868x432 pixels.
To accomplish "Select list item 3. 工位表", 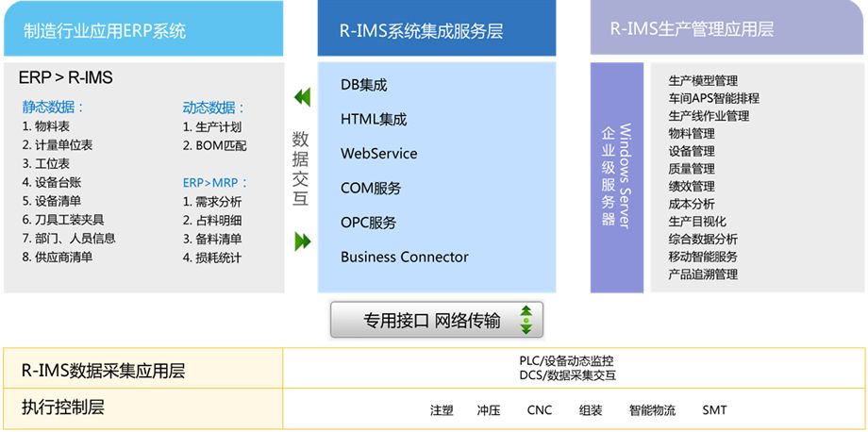I will point(46,164).
